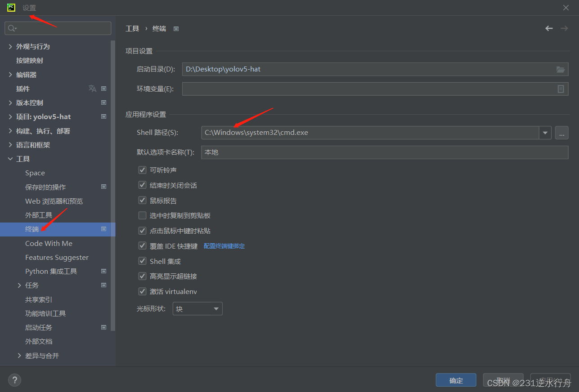Click the 默认选项卡名称 input field
The width and height of the screenshot is (579, 392).
point(385,152)
